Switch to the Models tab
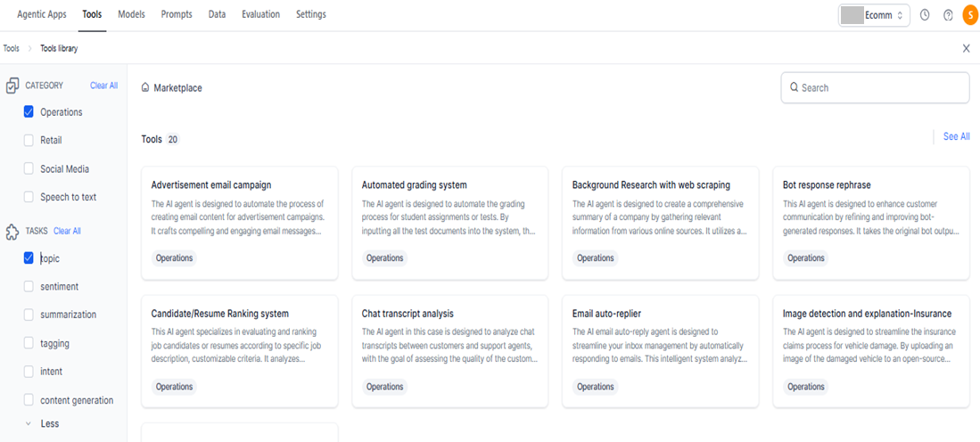The width and height of the screenshot is (980, 442). pyautogui.click(x=131, y=13)
